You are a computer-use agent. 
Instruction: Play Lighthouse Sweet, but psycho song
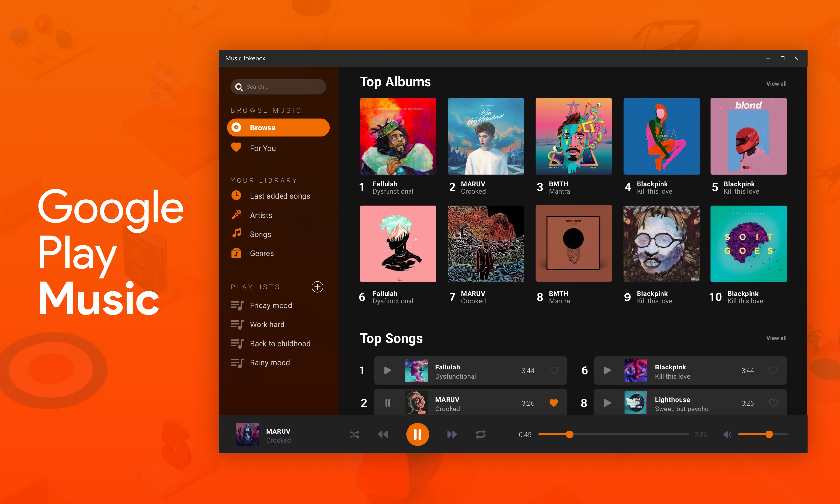tap(607, 403)
